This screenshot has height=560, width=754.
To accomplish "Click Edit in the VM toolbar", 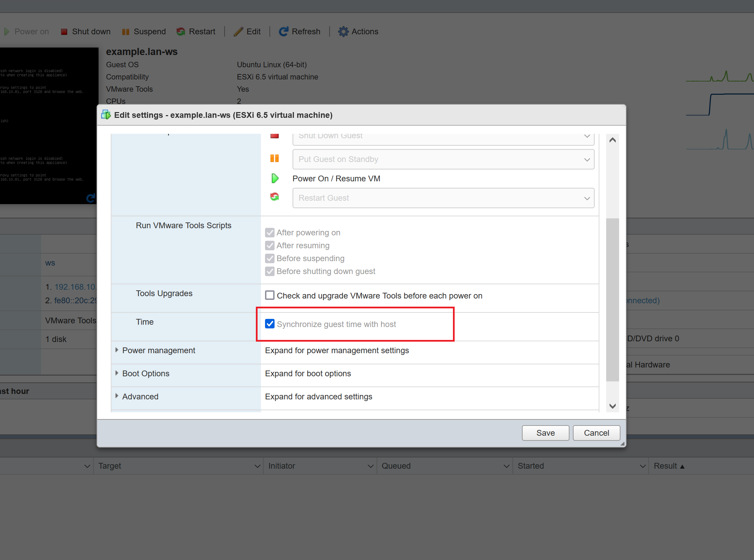I will coord(247,32).
